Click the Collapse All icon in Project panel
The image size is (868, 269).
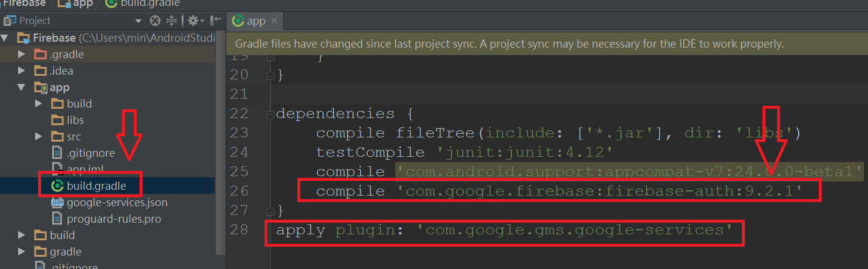[x=171, y=21]
